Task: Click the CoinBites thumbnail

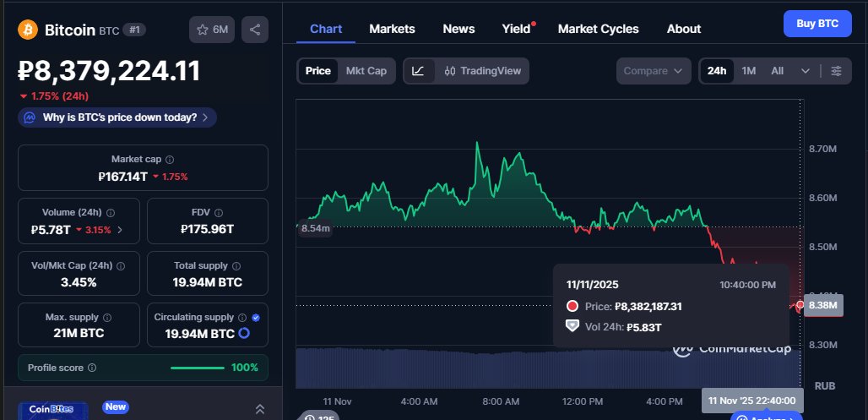Action: pyautogui.click(x=53, y=411)
